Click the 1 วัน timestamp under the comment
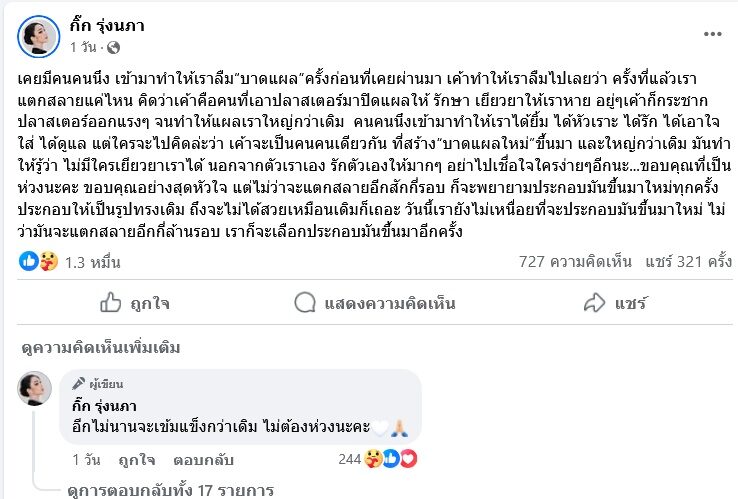Image resolution: width=738 pixels, height=499 pixels. pos(86,460)
